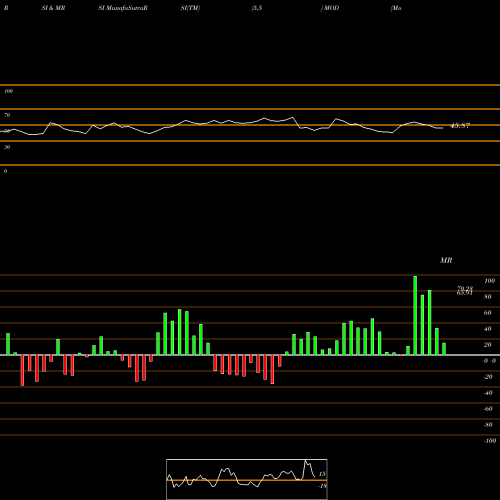
Task: Click the mini chart value label -18
Action: pos(322,486)
